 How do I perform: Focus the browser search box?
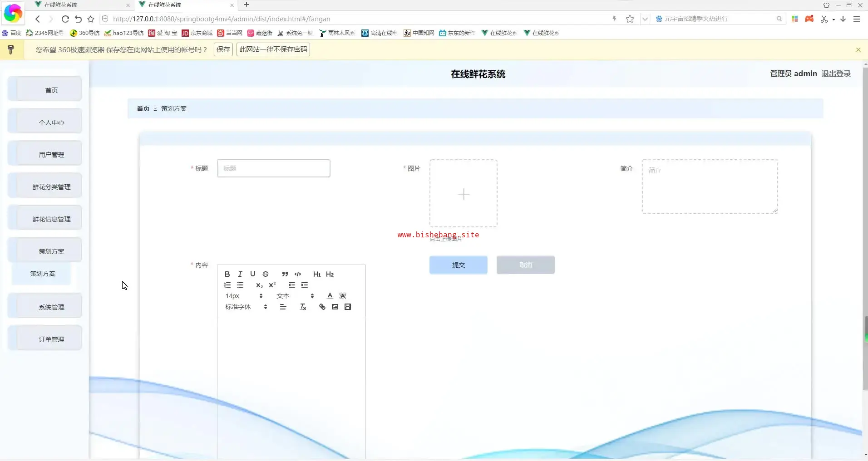pos(720,19)
